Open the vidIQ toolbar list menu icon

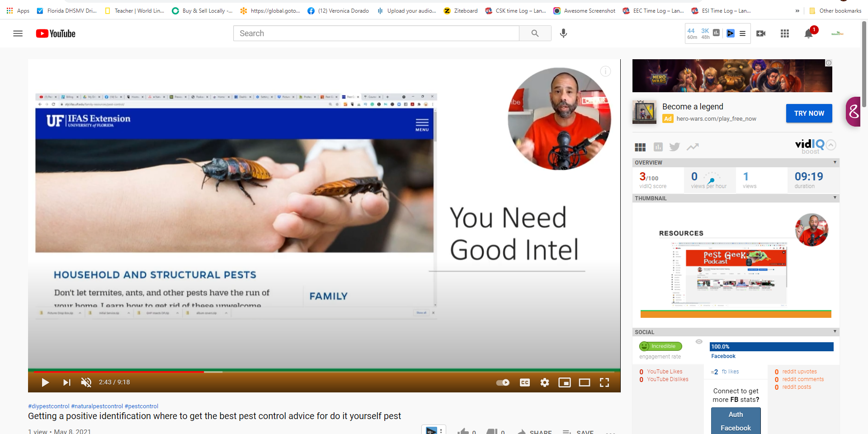tap(742, 33)
